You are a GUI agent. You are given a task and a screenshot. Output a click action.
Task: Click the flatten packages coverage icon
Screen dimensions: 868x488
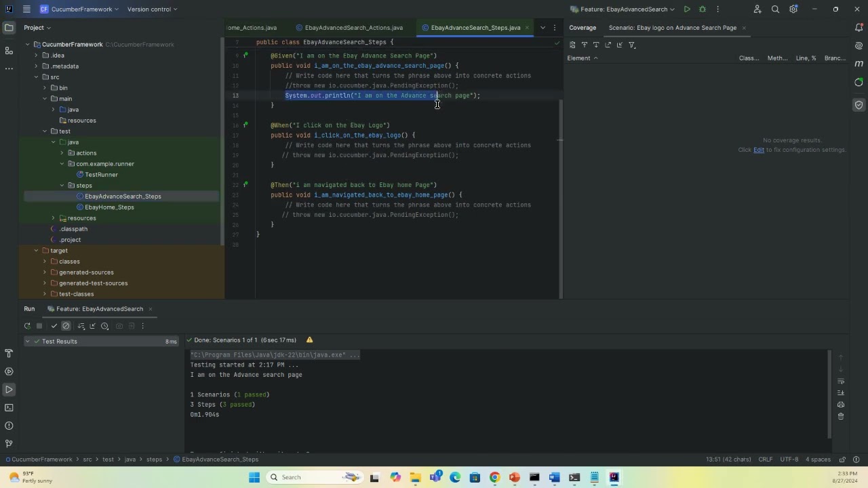(572, 45)
